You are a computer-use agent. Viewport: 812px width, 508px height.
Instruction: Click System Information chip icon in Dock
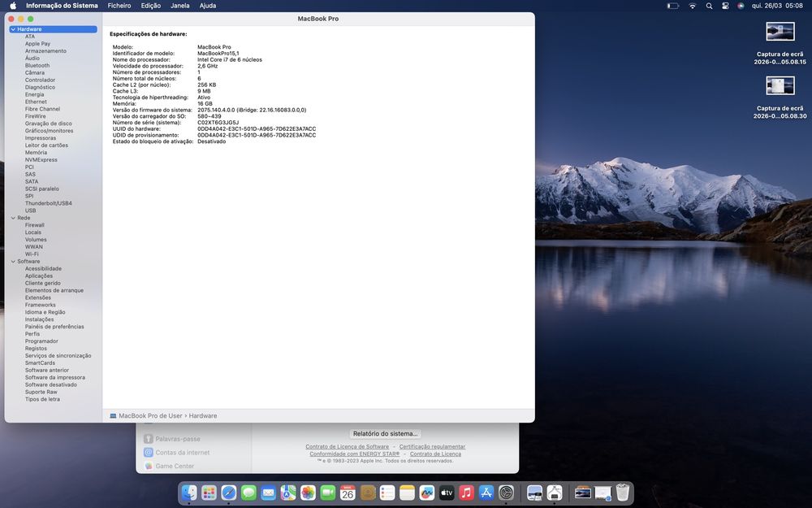click(x=554, y=493)
